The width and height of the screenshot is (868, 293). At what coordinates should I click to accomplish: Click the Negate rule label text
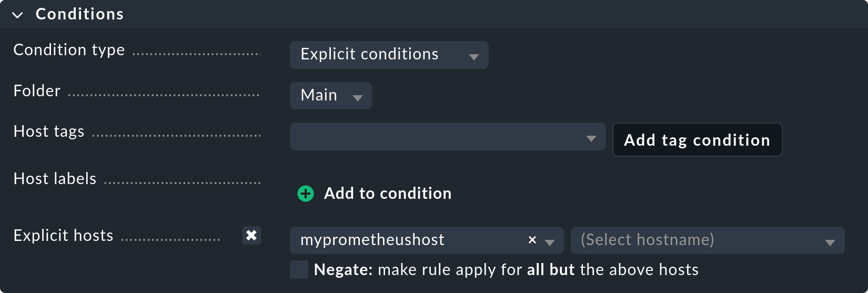pyautogui.click(x=506, y=270)
